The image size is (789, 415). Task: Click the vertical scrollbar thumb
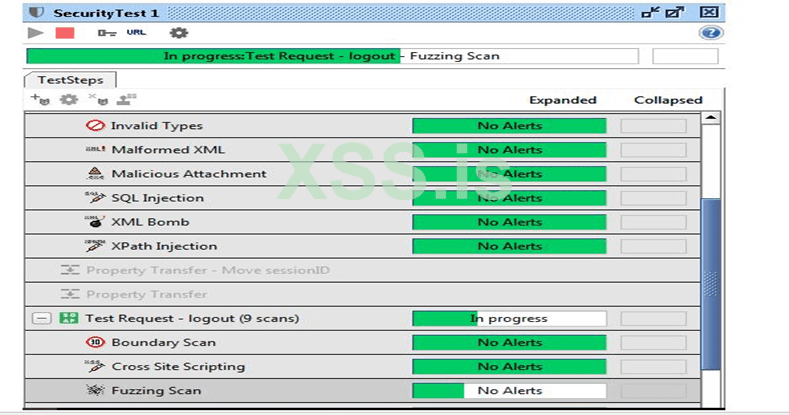711,284
